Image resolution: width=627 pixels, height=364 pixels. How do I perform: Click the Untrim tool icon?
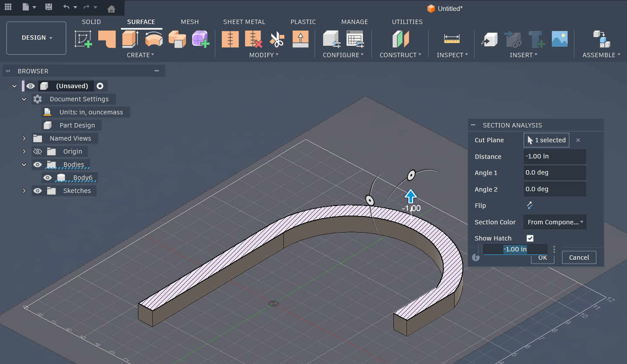[x=254, y=39]
